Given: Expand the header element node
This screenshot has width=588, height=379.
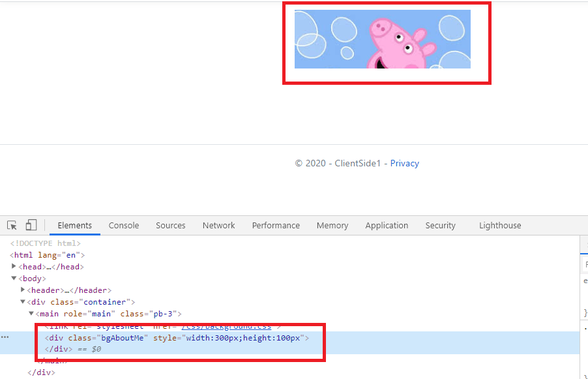Looking at the screenshot, I should click(x=23, y=290).
